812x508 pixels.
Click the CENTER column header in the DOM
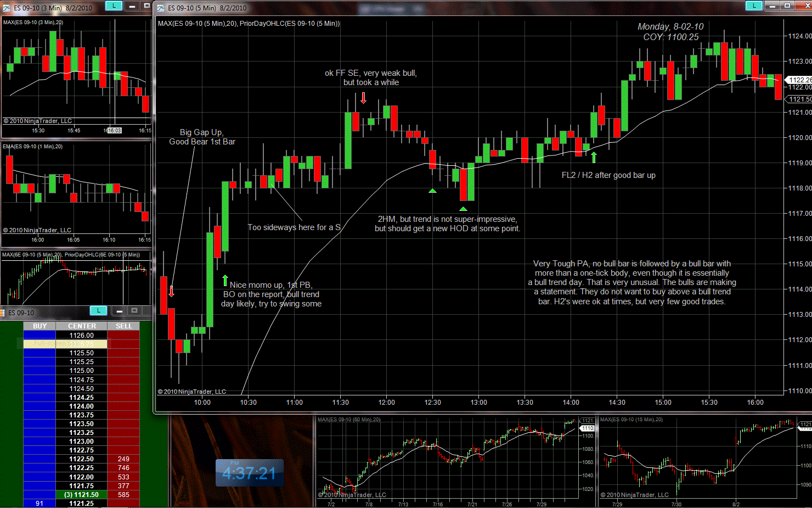(x=81, y=326)
